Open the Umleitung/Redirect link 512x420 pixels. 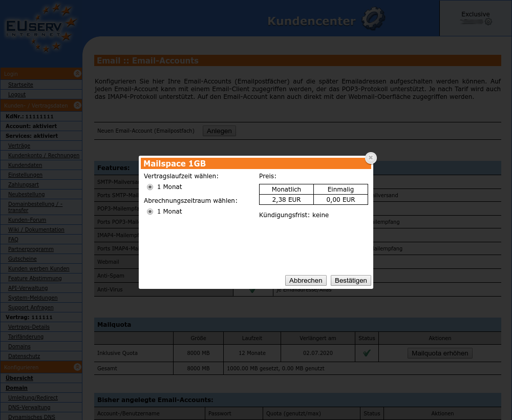(x=33, y=398)
